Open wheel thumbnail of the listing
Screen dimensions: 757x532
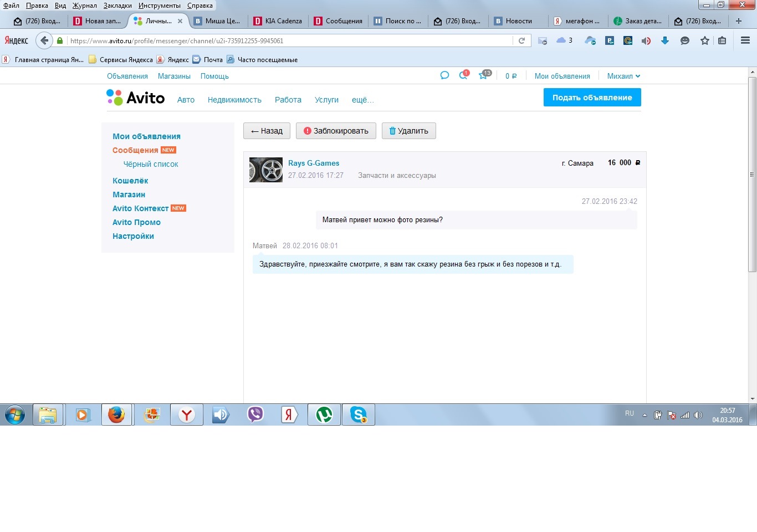pos(266,170)
